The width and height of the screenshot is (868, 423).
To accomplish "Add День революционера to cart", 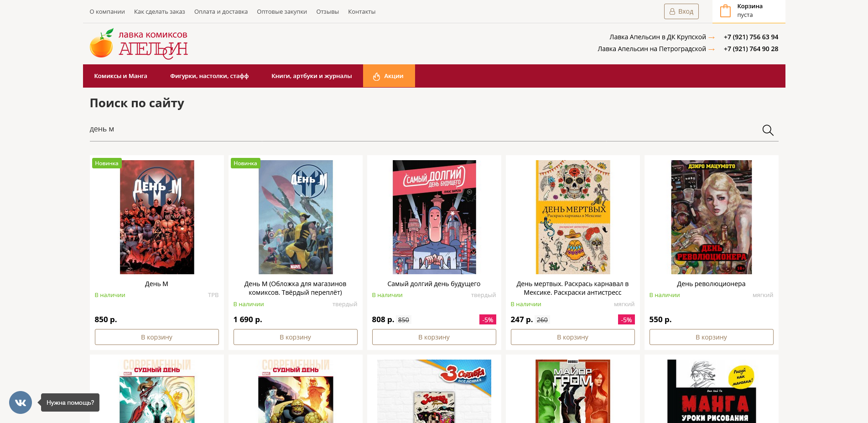I will coord(712,337).
